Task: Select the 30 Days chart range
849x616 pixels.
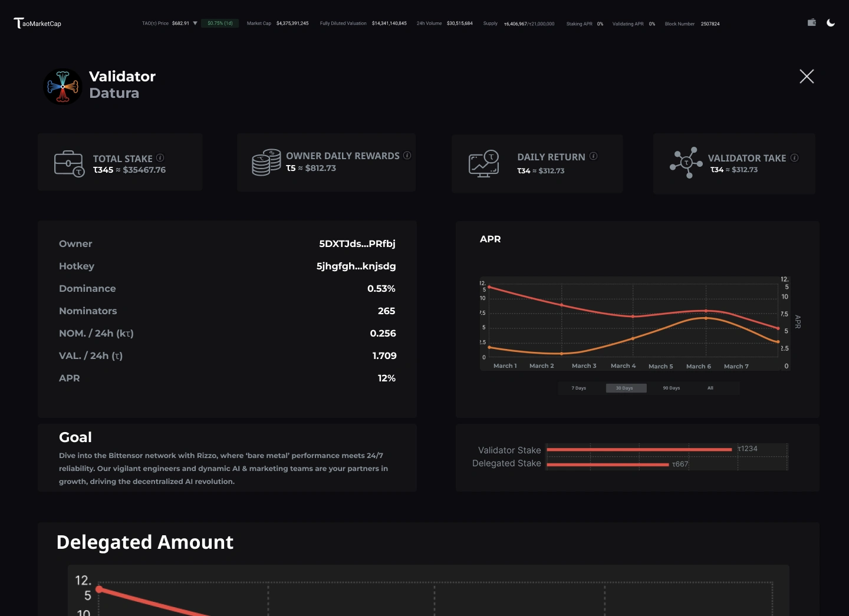Action: coord(624,388)
